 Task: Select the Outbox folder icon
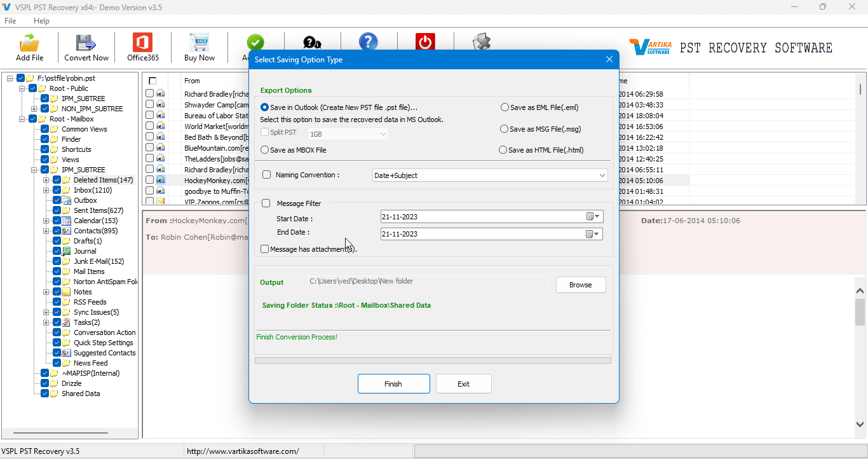(66, 200)
